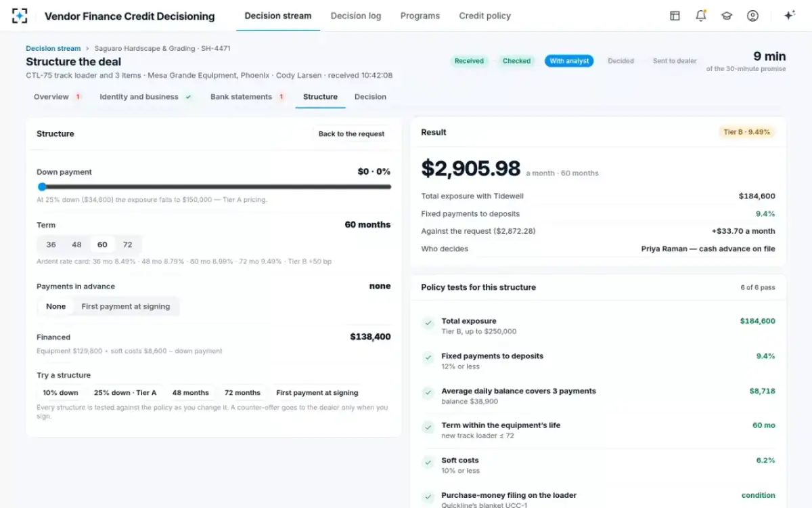Viewport: 812px width, 508px height.
Task: Open the user profile icon
Action: (x=752, y=16)
